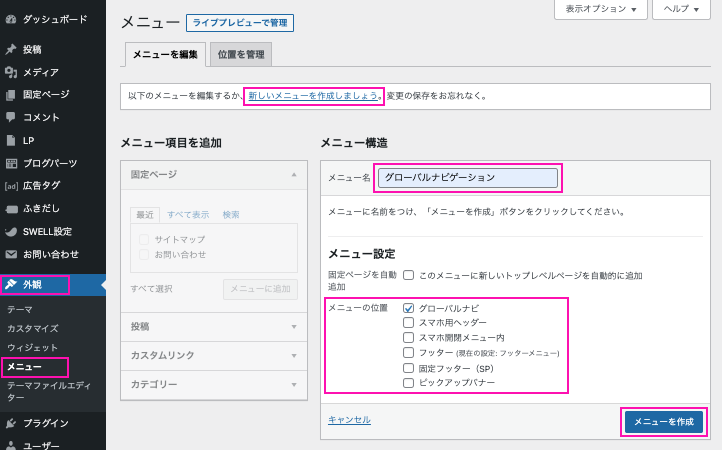Open メニュー in the 外観 submenu

point(24,367)
